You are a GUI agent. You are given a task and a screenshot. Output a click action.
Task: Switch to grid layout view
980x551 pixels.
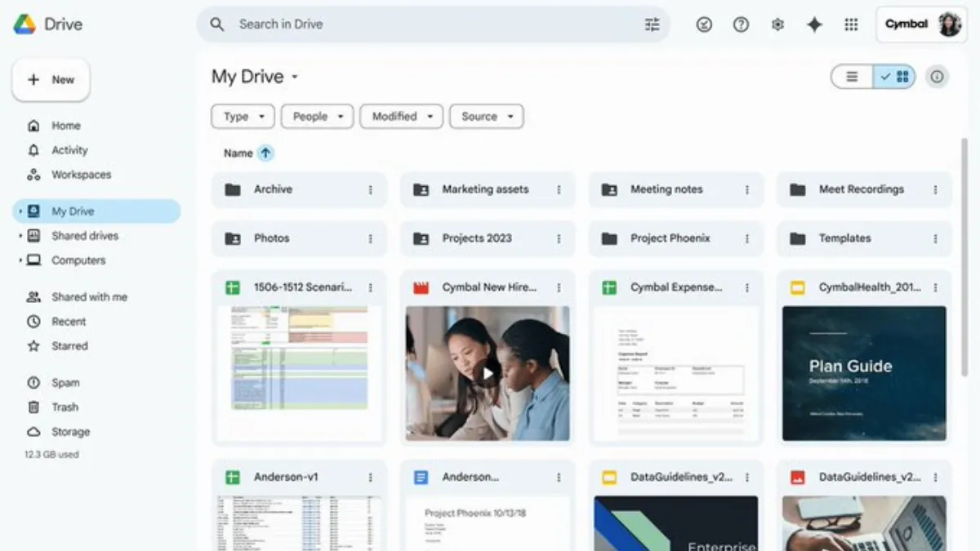coord(895,77)
